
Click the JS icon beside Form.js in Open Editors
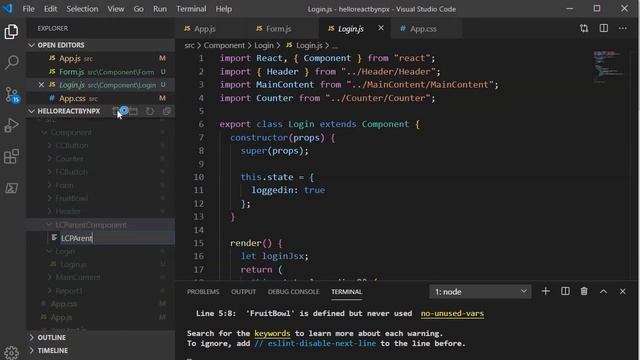52,72
